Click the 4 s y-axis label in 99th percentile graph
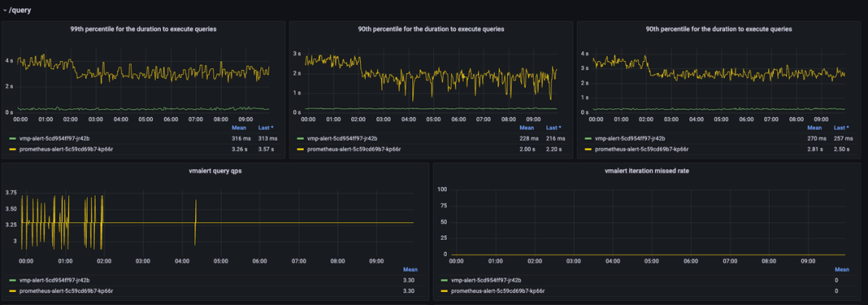 pyautogui.click(x=10, y=61)
